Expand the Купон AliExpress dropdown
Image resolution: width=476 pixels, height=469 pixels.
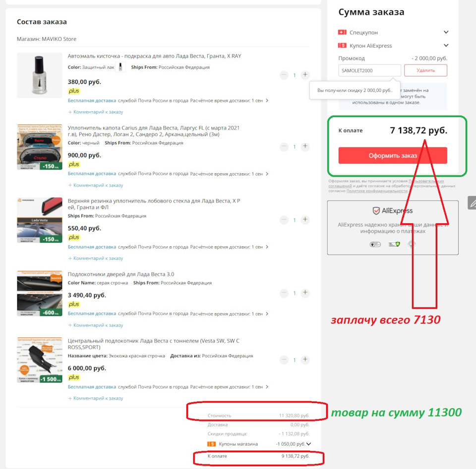point(446,46)
